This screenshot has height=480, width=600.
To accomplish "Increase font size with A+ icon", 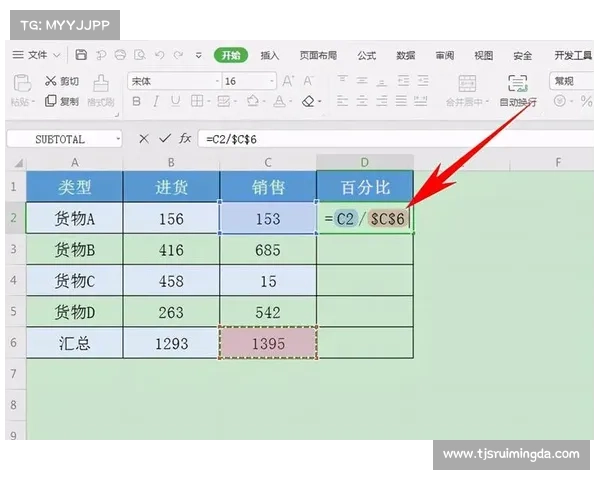I will point(288,81).
